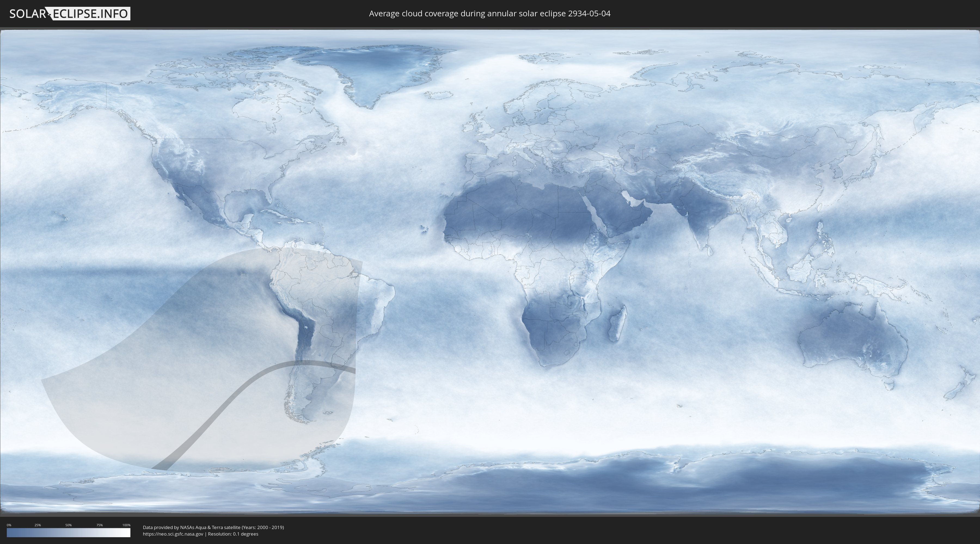Click the 0% legend label
The width and height of the screenshot is (980, 544).
pyautogui.click(x=9, y=525)
